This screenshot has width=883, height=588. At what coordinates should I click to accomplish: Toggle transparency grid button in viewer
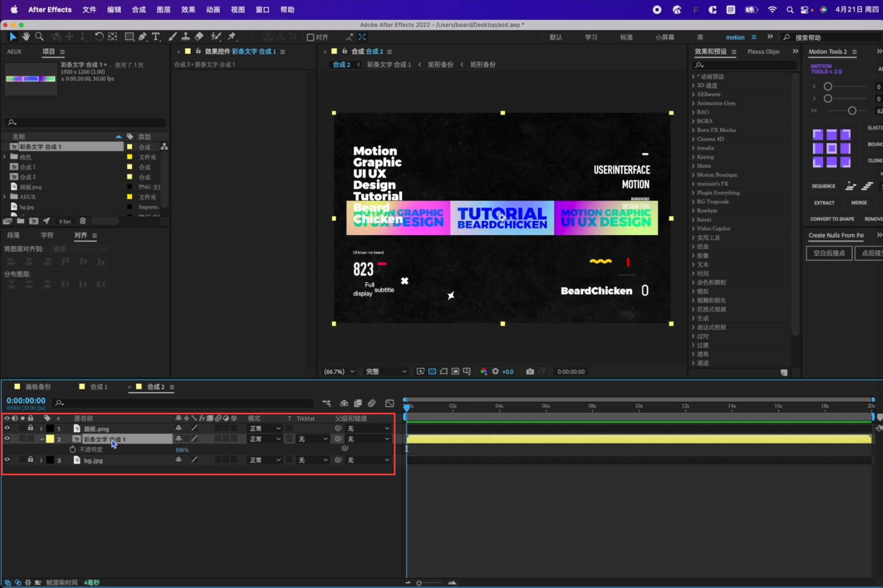(432, 371)
